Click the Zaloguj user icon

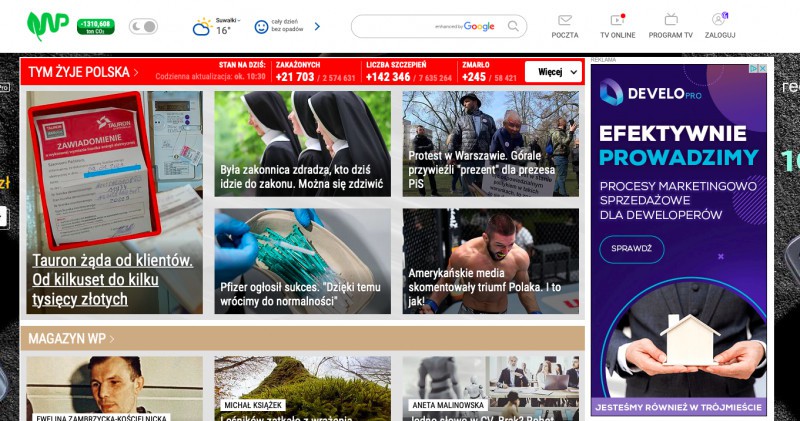click(x=719, y=25)
